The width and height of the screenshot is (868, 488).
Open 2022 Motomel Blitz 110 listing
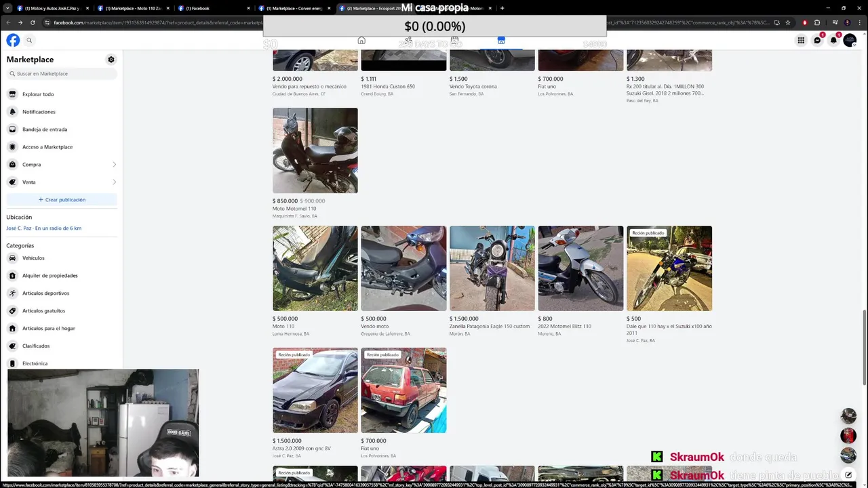[580, 268]
